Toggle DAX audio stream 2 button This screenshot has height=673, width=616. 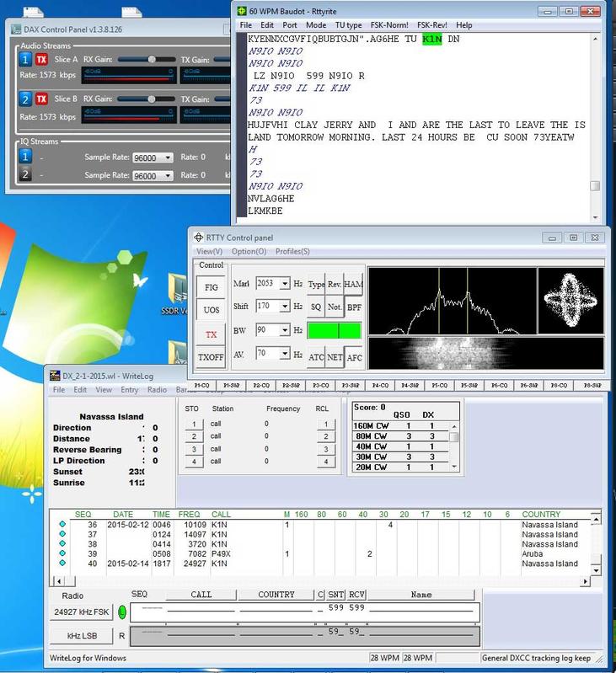point(25,99)
